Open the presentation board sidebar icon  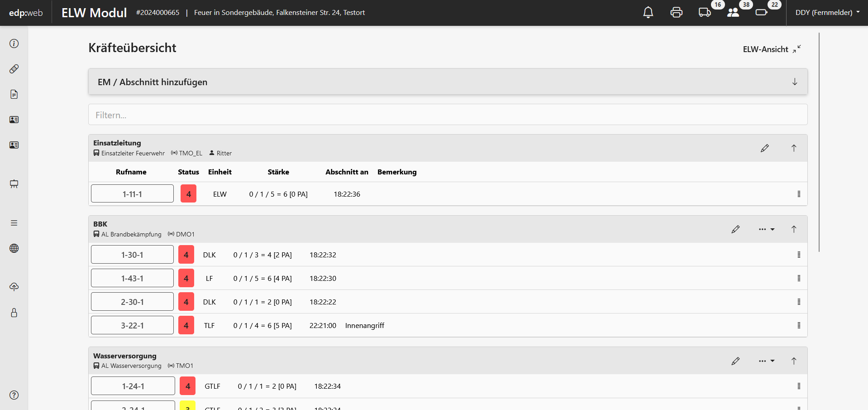click(14, 184)
